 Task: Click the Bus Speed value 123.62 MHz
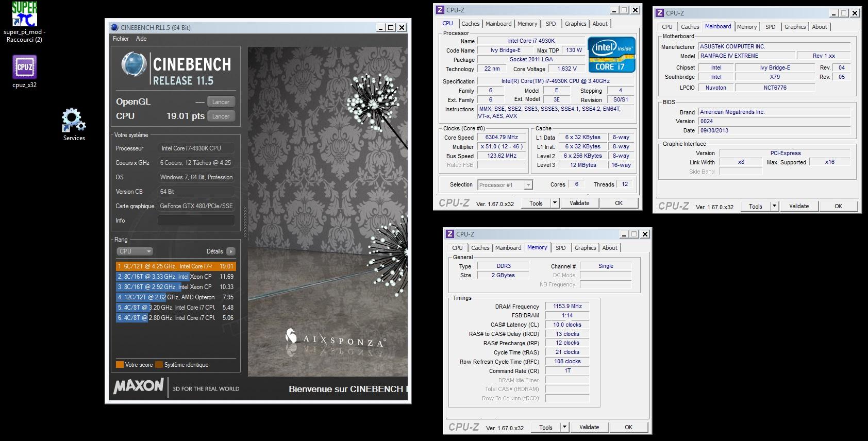(502, 156)
